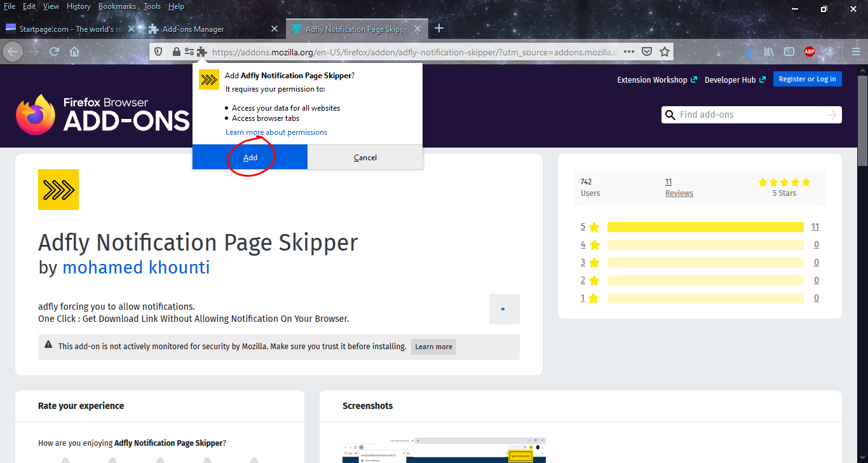
Task: Open page actions three-dots menu
Action: [629, 52]
